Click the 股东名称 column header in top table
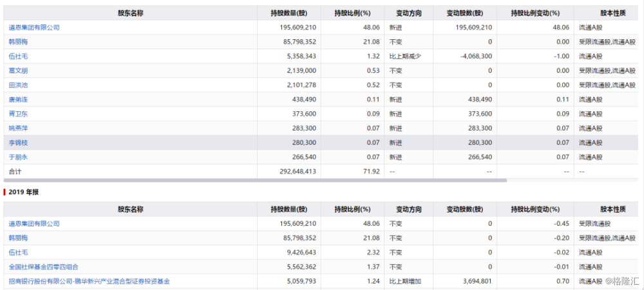 tap(130, 13)
